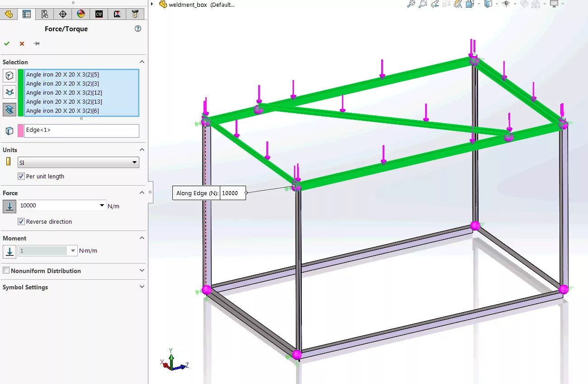
Task: Click the Display Style icon
Action: (488, 4)
